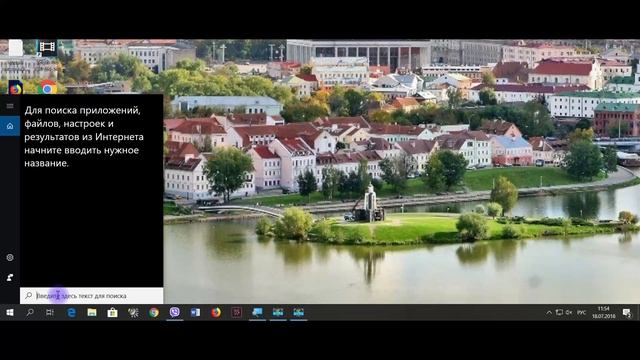Switch to Viber on the taskbar
This screenshot has width=640, height=360.
click(175, 313)
